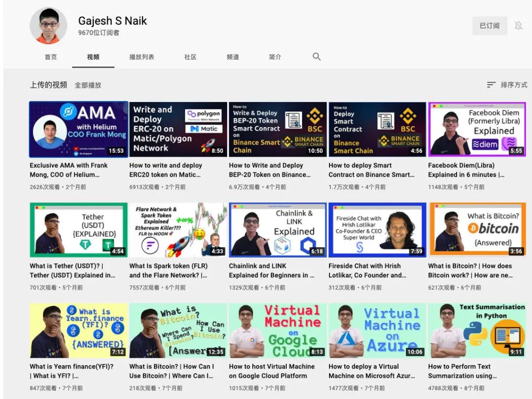Click title How to Write and Deploy BEP-20
Viewport: 532px width, 399px height.
tap(270, 170)
